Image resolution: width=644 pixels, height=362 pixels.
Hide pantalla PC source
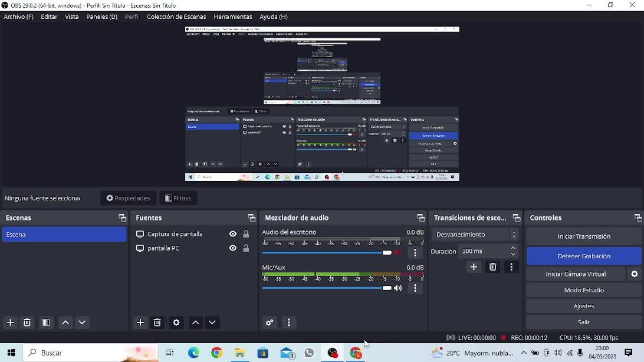[233, 248]
